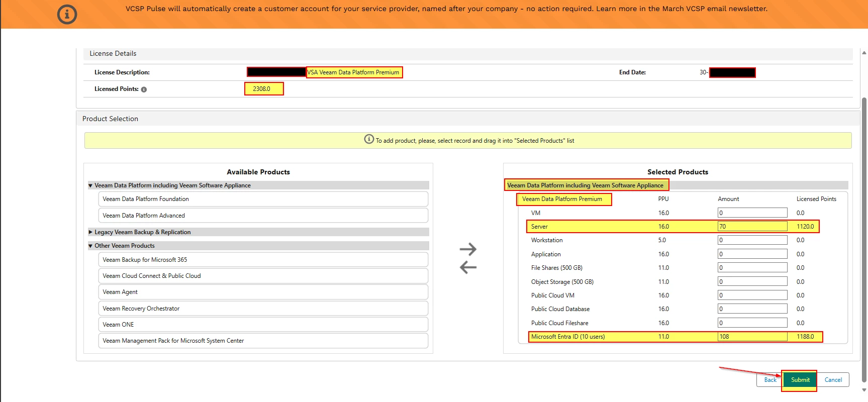Select Veeam Management Pack for Microsoft System Center

point(263,341)
